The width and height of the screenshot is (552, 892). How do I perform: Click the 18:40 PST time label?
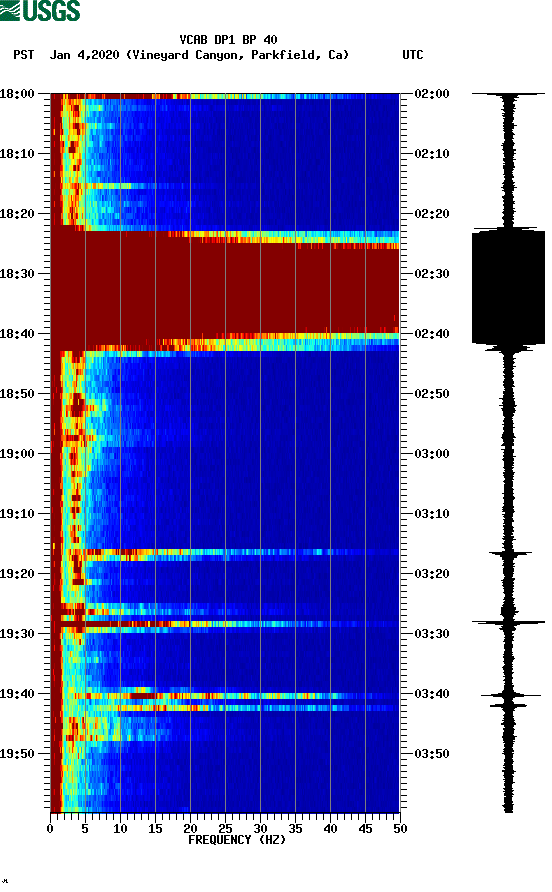coord(17,334)
